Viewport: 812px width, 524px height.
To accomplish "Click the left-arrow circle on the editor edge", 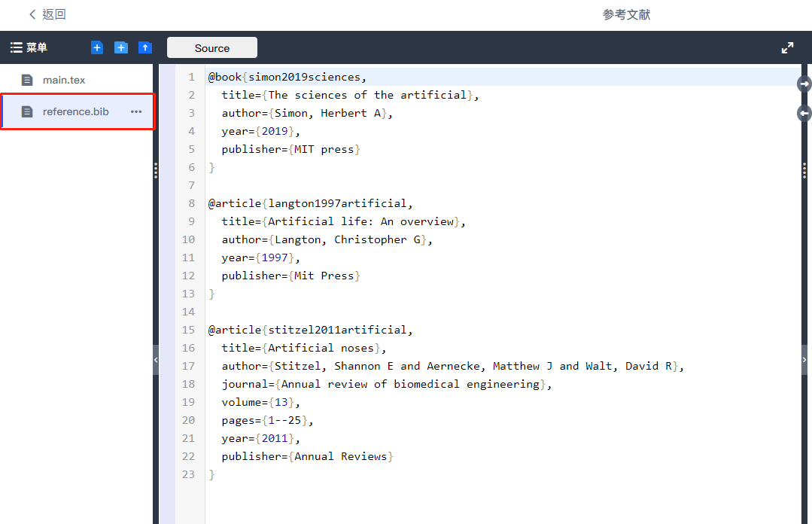I will [804, 113].
